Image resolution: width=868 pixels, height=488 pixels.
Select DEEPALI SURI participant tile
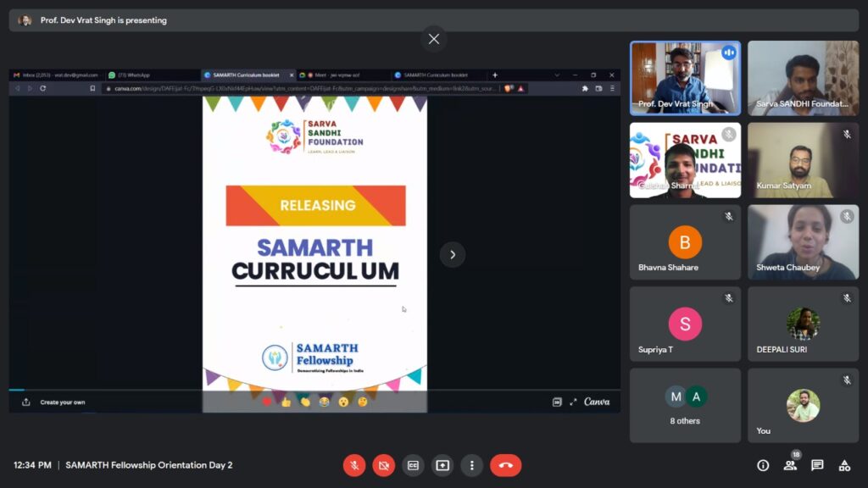pos(804,324)
